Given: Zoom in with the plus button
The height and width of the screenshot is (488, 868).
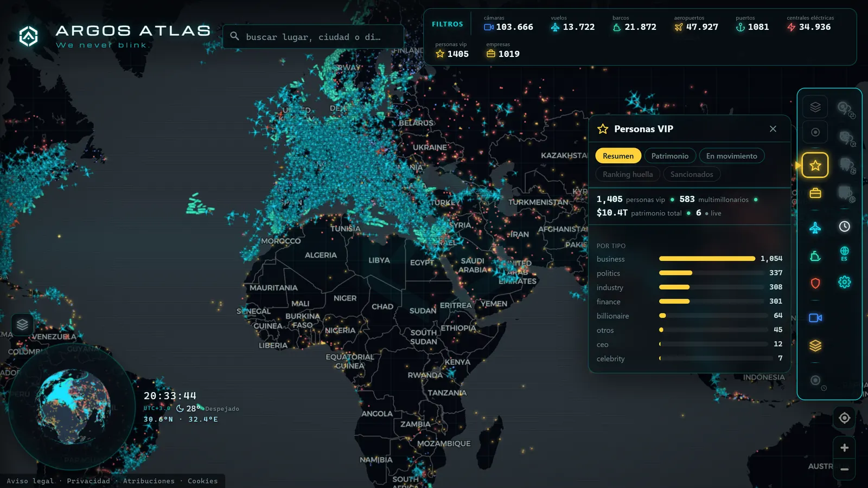Looking at the screenshot, I should click(x=844, y=448).
